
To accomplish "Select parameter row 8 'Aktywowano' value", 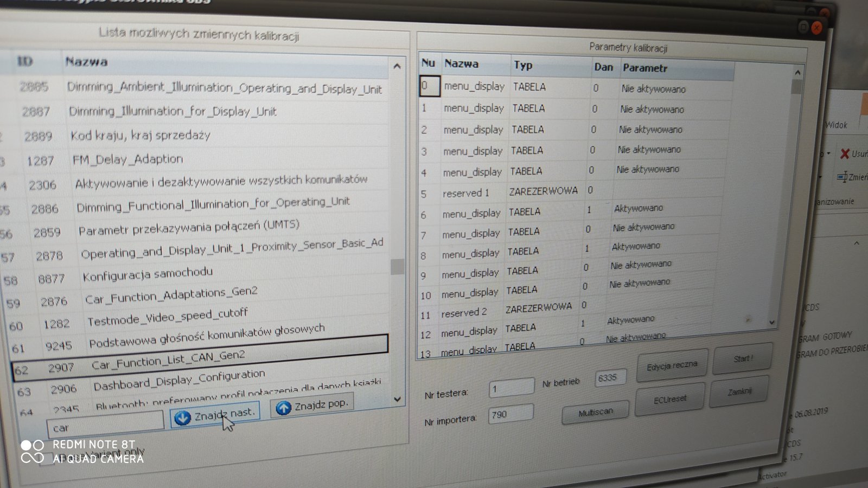I will click(636, 246).
